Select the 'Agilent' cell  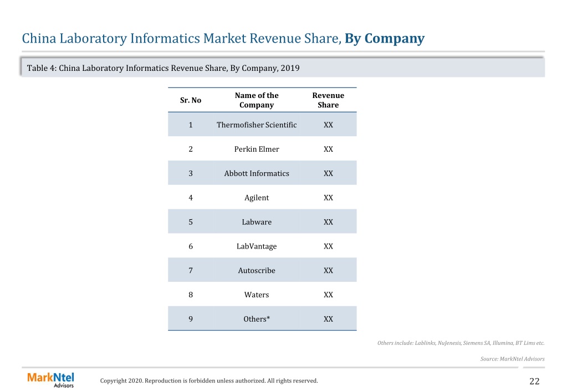257,198
